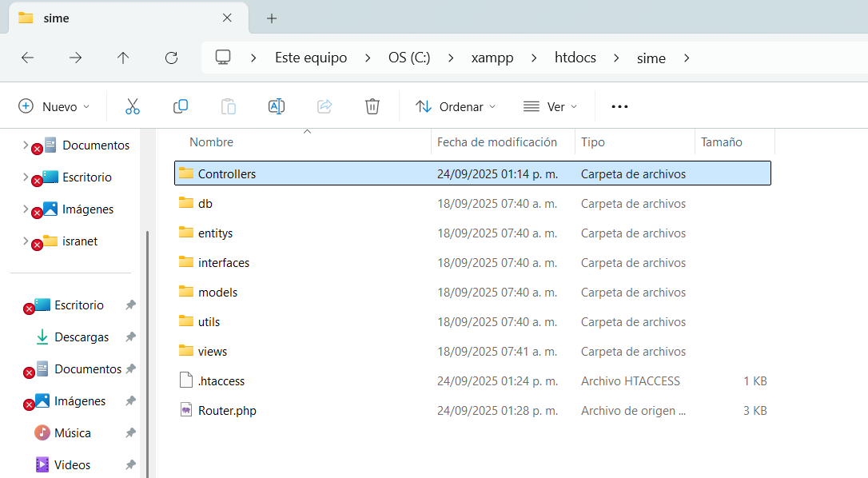Click the Copy icon in toolbar

tap(181, 106)
